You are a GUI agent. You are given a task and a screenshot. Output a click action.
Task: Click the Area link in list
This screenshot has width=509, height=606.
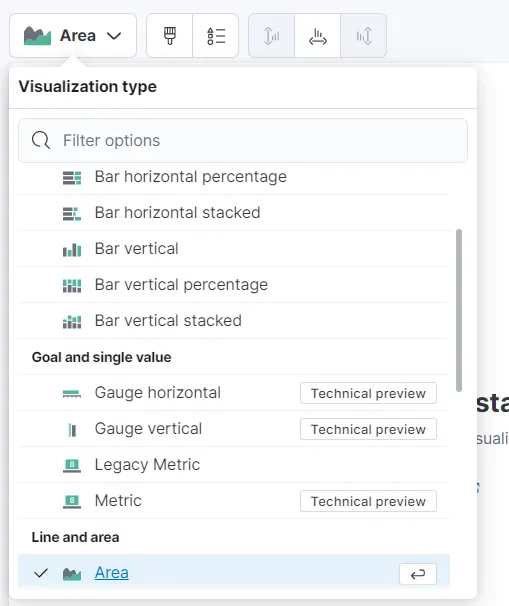(112, 573)
